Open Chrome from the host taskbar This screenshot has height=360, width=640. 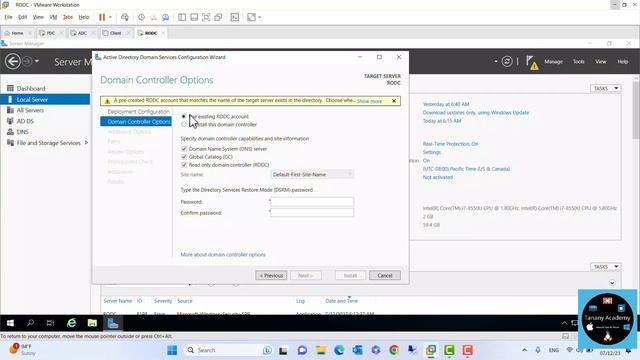(x=394, y=350)
